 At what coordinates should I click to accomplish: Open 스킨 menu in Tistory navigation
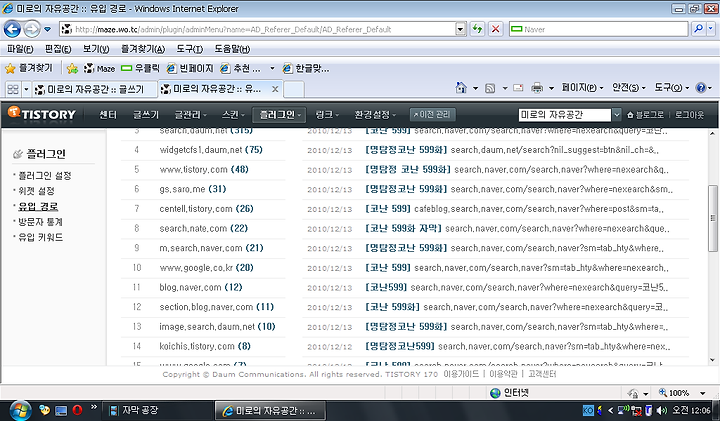(233, 115)
